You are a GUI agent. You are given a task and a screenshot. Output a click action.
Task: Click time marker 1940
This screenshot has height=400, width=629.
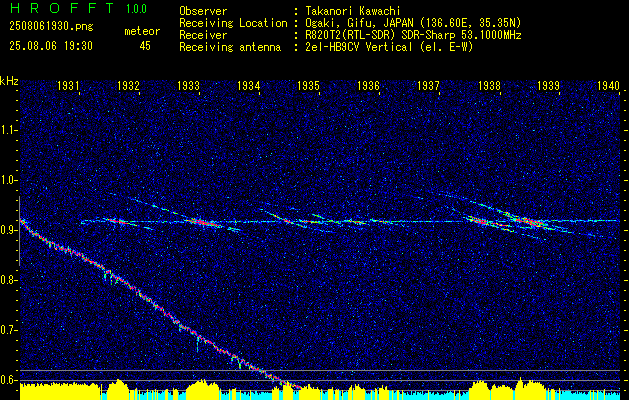(x=609, y=85)
